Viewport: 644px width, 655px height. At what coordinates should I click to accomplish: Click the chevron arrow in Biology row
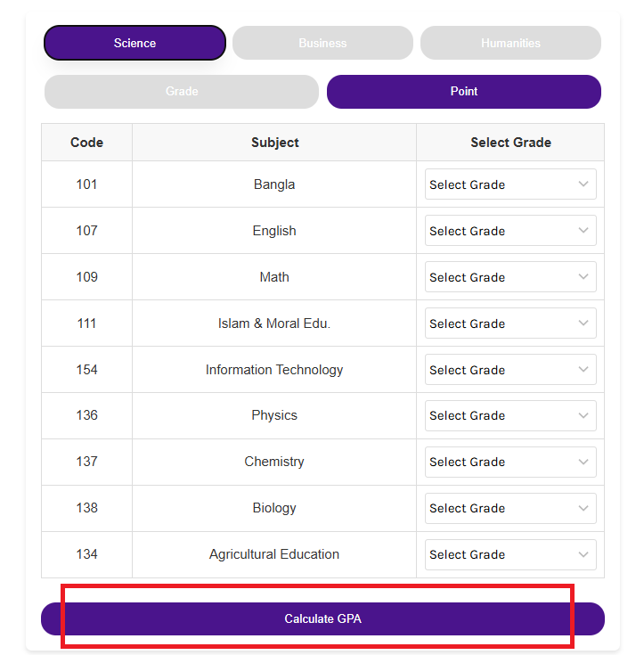coord(583,508)
